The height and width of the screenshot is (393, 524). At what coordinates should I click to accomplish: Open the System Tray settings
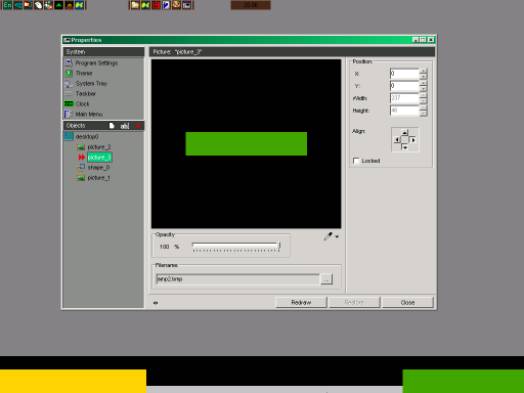coord(91,84)
